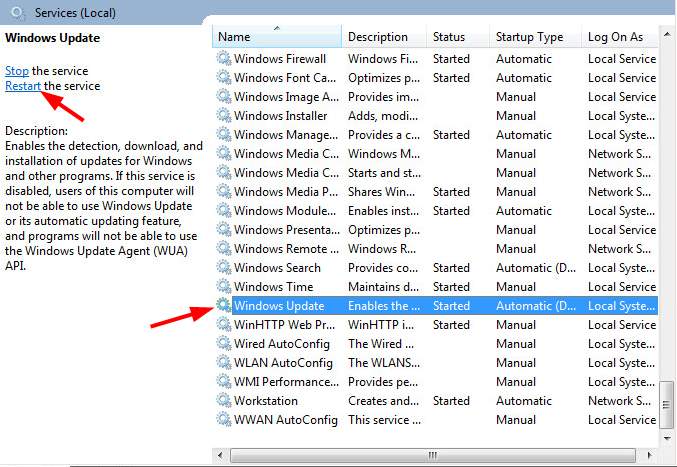
Task: Select the Windows Media P... service name
Action: [x=286, y=192]
